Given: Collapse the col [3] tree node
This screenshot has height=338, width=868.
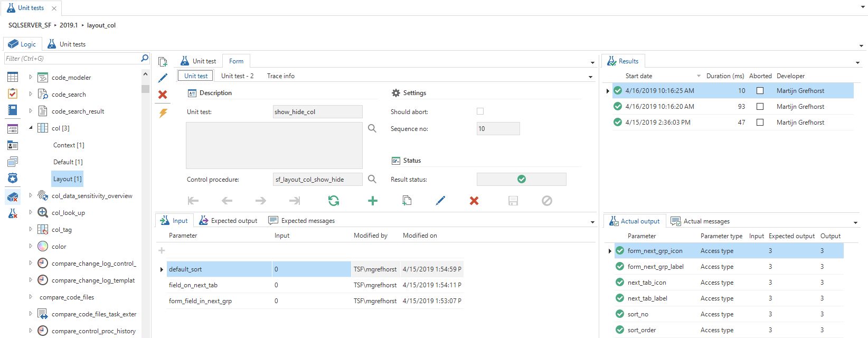Looking at the screenshot, I should [x=31, y=128].
